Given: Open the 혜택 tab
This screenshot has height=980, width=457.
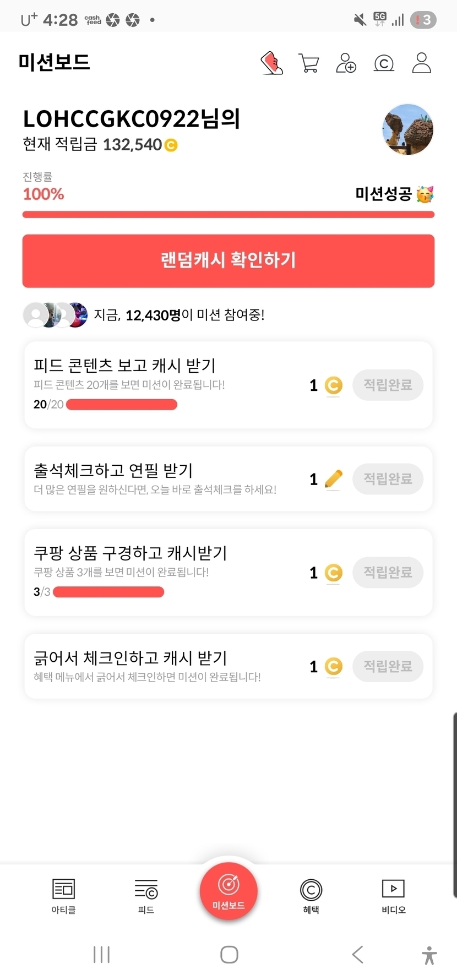Looking at the screenshot, I should 311,896.
